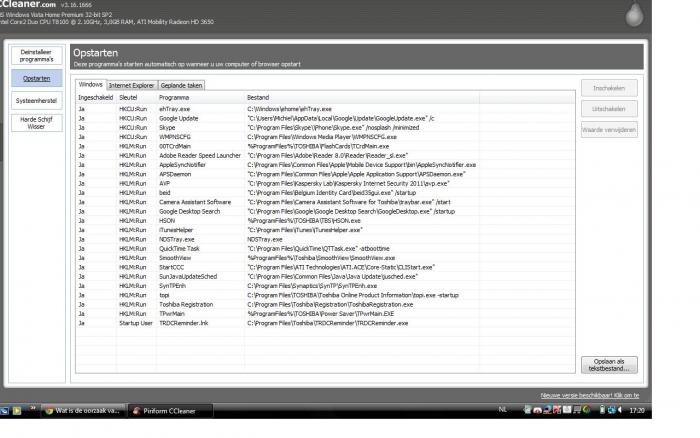Open the Deinstalleer programma's section

37,56
